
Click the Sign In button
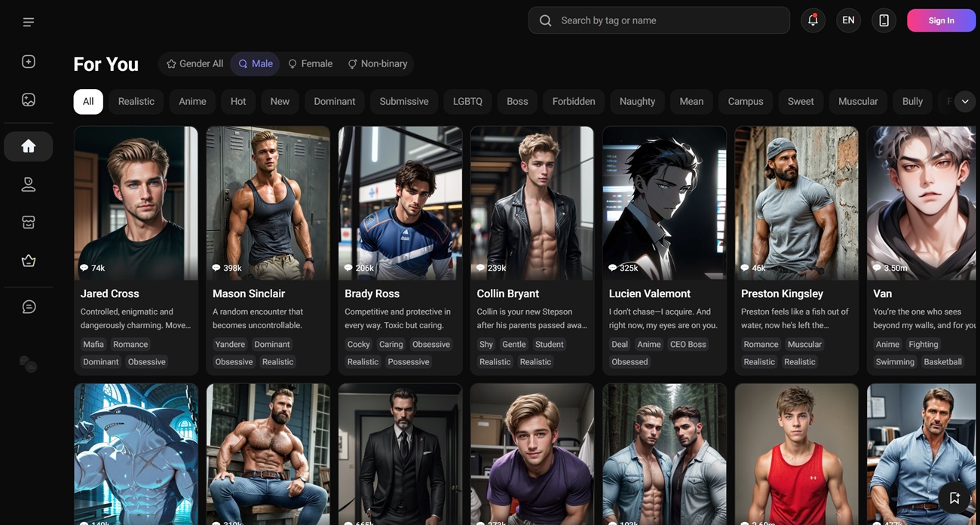click(941, 20)
